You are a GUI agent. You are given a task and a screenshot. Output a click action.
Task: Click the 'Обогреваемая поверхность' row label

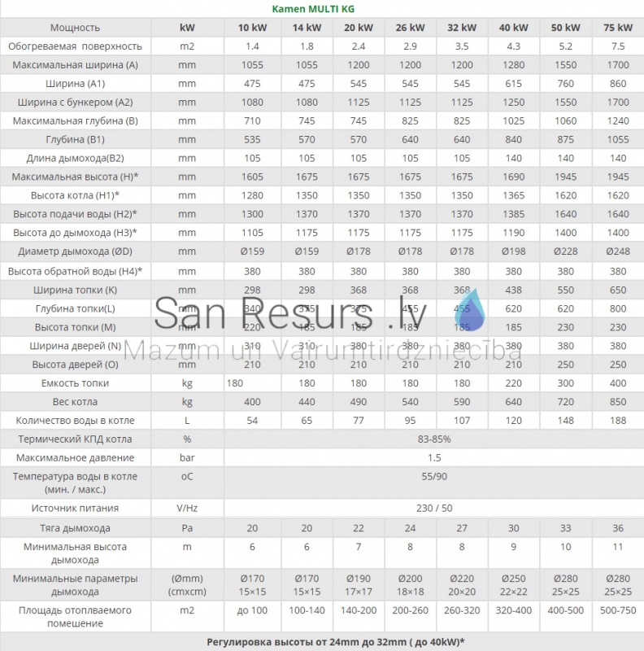75,46
